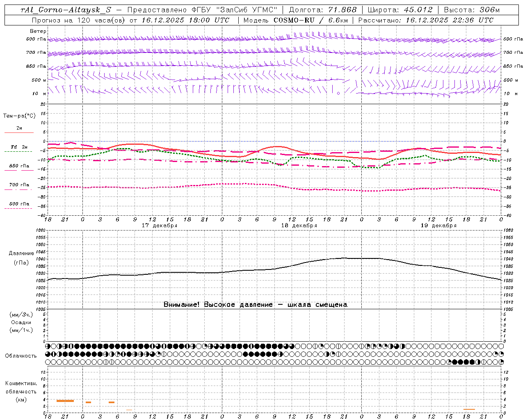Select the Широта: 45.012 value

(x=400, y=10)
